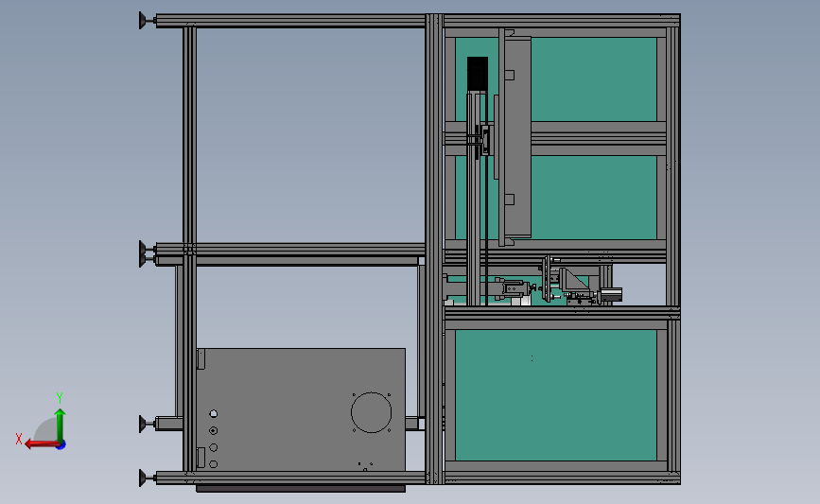Select the triangular angle bracket near the small motor
The width and height of the screenshot is (820, 504).
574,281
